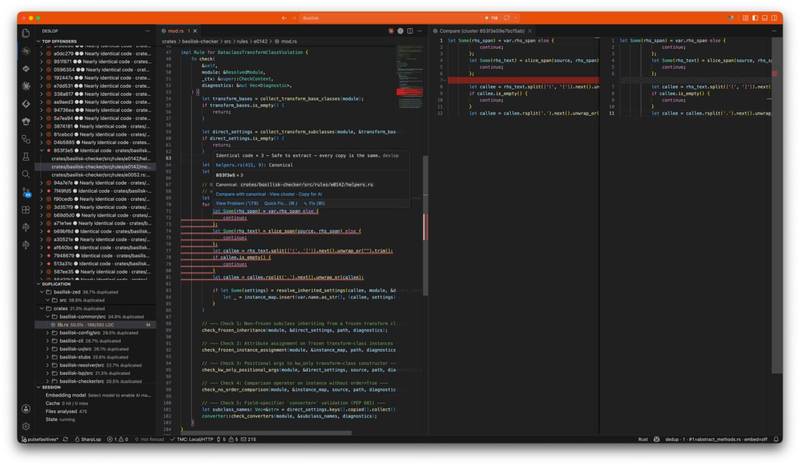Select the 513a37c Identical code row
Screen dimensions: 800x466
pyautogui.click(x=95, y=264)
